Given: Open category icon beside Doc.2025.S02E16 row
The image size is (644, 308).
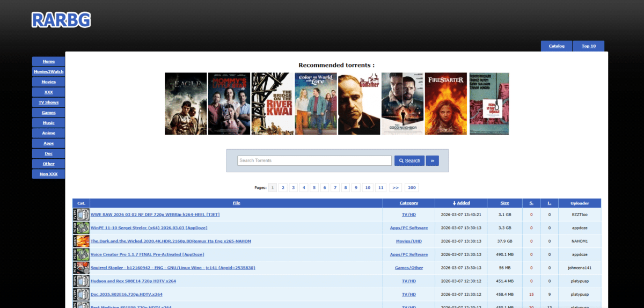Looking at the screenshot, I should click(81, 294).
